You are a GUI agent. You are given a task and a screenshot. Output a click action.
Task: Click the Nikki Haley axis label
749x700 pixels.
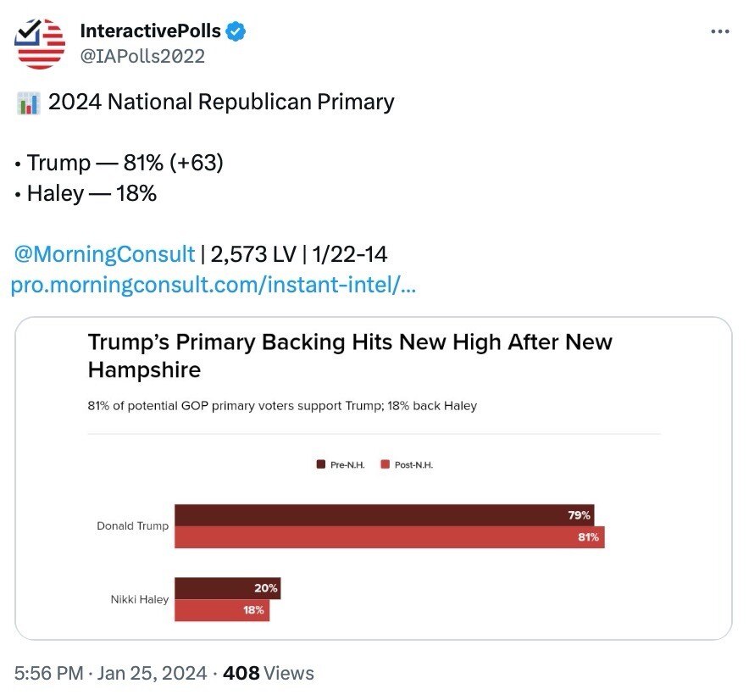tap(139, 599)
